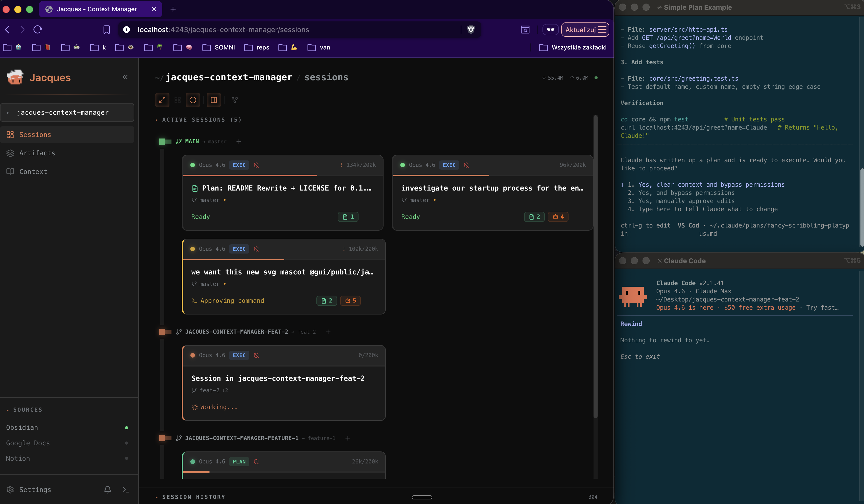Open 'Session in jacques-context-manager-feat-2' card
The height and width of the screenshot is (504, 864).
pyautogui.click(x=278, y=378)
